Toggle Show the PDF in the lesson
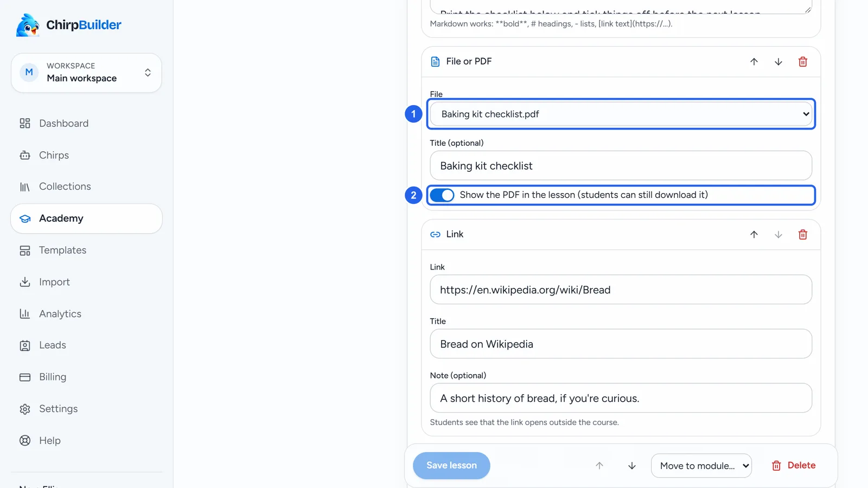 (x=442, y=195)
